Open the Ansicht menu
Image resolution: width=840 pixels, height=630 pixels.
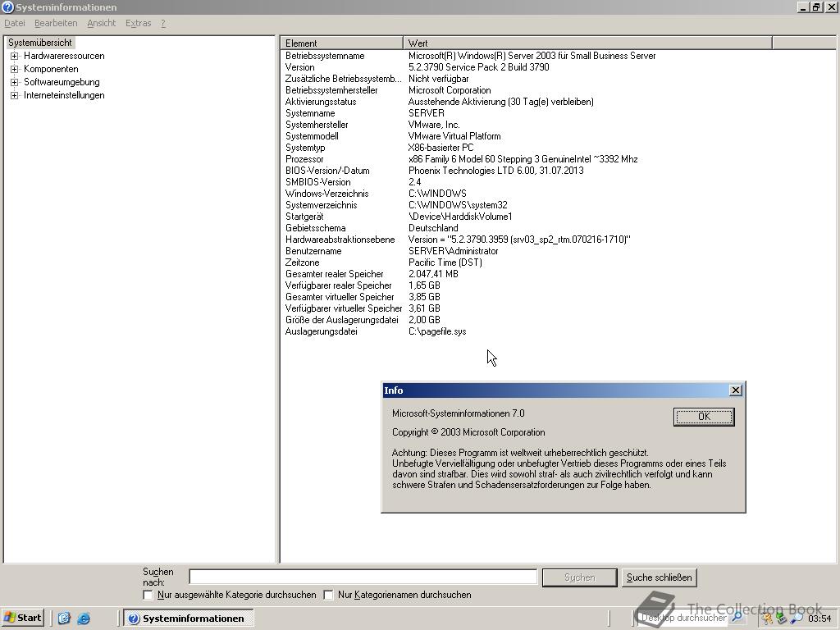pyautogui.click(x=101, y=23)
